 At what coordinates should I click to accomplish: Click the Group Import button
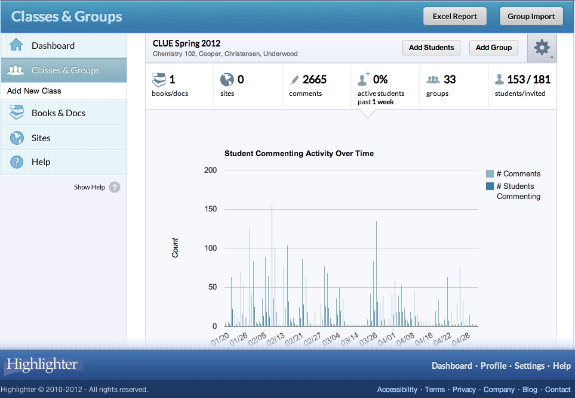click(x=531, y=17)
